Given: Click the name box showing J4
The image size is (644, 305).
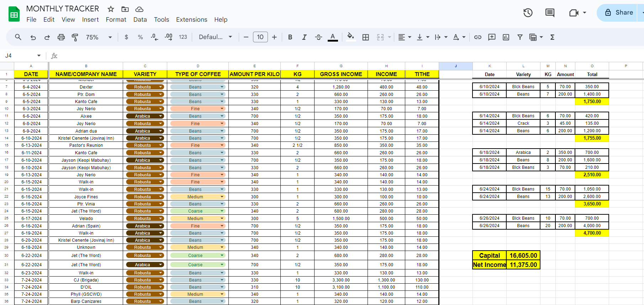Looking at the screenshot, I should pyautogui.click(x=19, y=55).
